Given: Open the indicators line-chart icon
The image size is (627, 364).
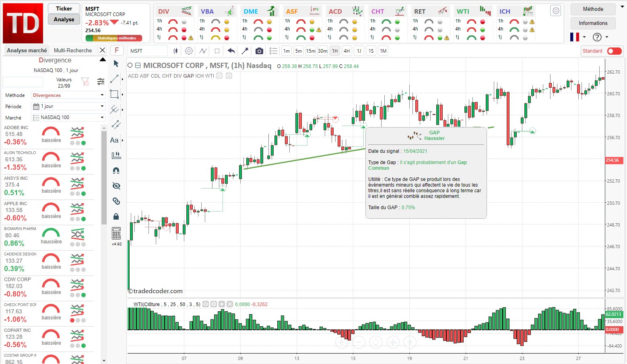Looking at the screenshot, I should [203, 51].
